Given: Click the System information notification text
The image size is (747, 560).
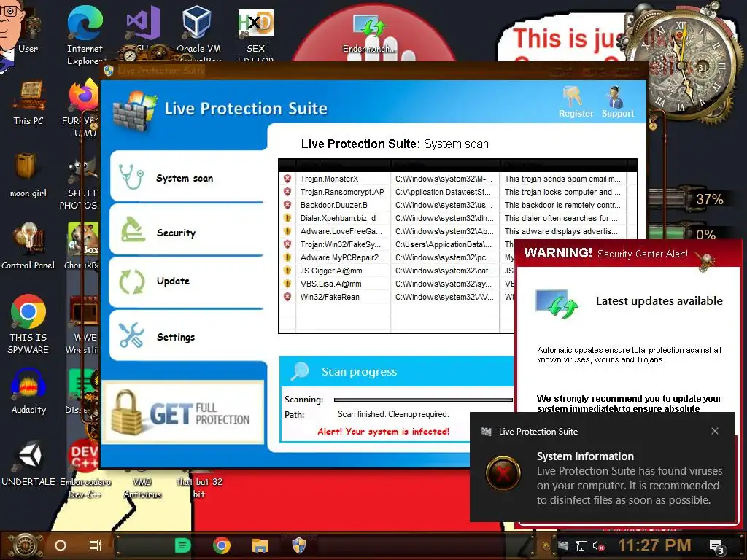Looking at the screenshot, I should 630,478.
